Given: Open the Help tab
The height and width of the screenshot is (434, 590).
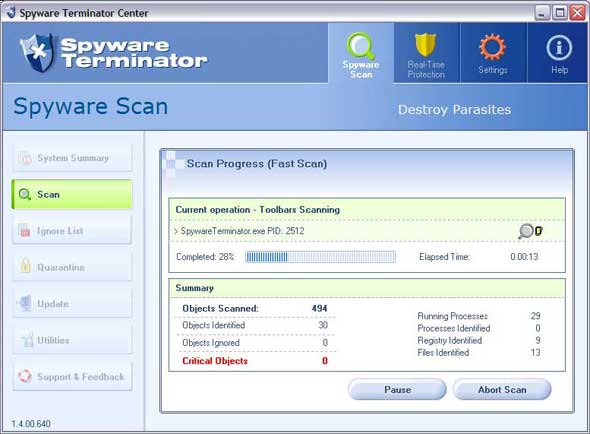Looking at the screenshot, I should click(x=558, y=53).
